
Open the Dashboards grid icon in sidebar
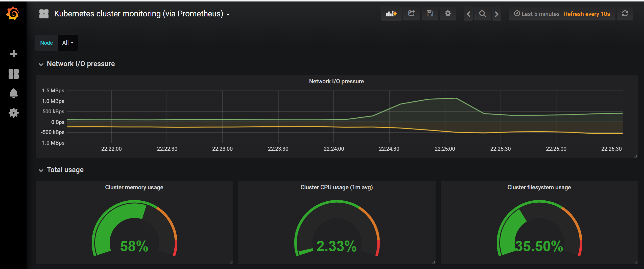(x=13, y=74)
